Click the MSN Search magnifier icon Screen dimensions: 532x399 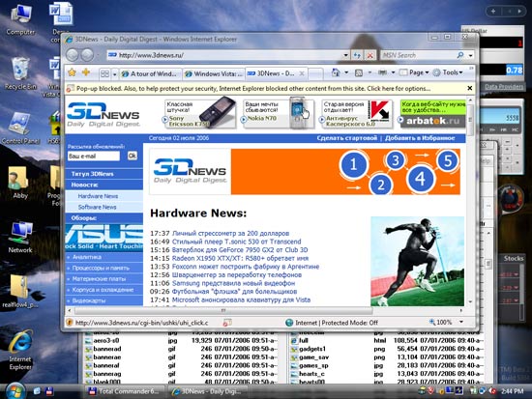[460, 55]
